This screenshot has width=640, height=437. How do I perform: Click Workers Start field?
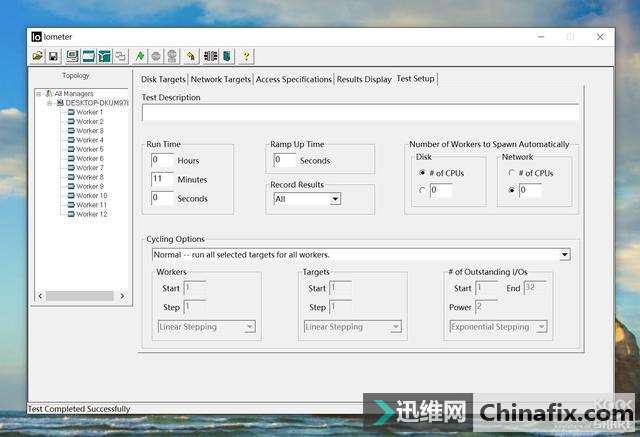(x=195, y=288)
